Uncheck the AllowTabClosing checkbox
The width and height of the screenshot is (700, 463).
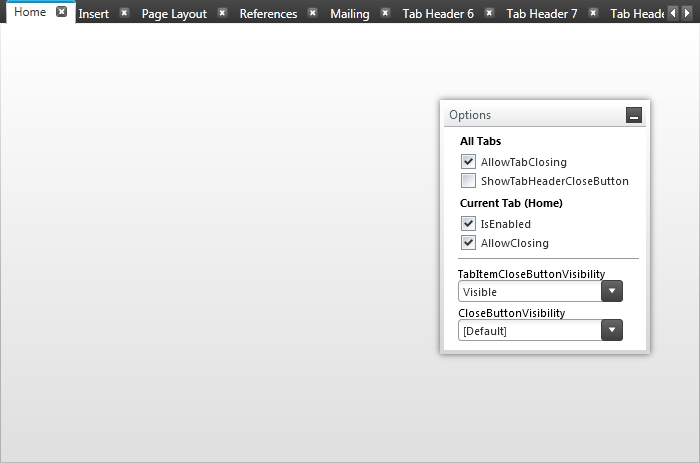pos(468,162)
